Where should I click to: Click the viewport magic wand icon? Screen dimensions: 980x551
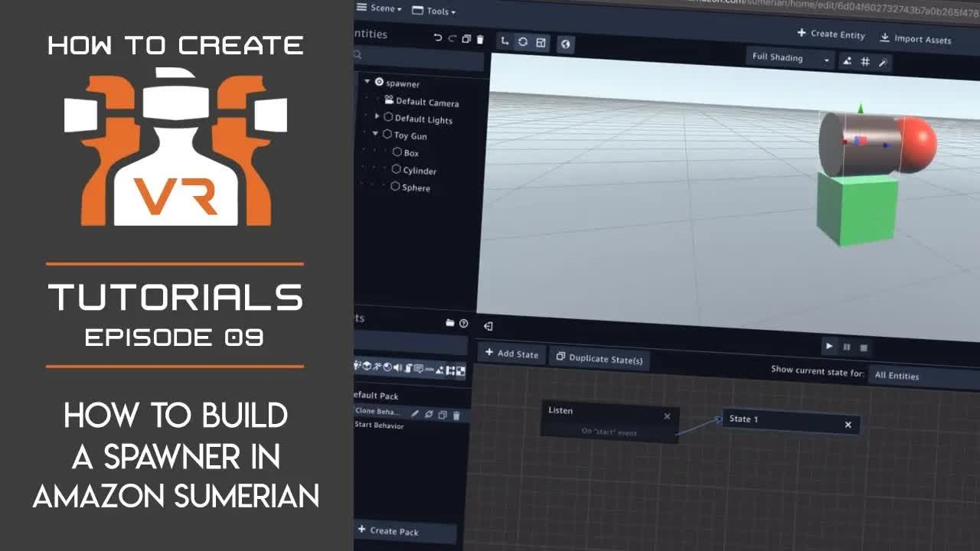pos(882,62)
